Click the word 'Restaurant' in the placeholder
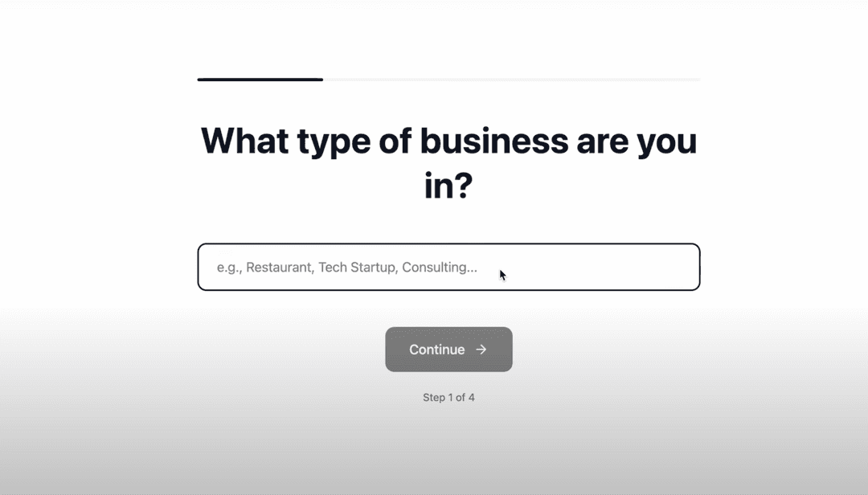Image resolution: width=868 pixels, height=495 pixels. click(280, 268)
